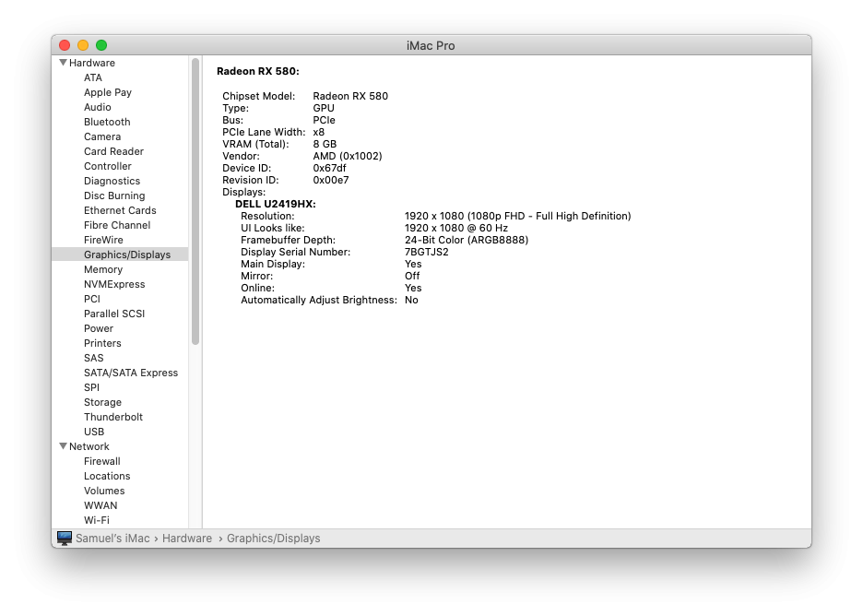Open Card Reader information

pyautogui.click(x=114, y=151)
